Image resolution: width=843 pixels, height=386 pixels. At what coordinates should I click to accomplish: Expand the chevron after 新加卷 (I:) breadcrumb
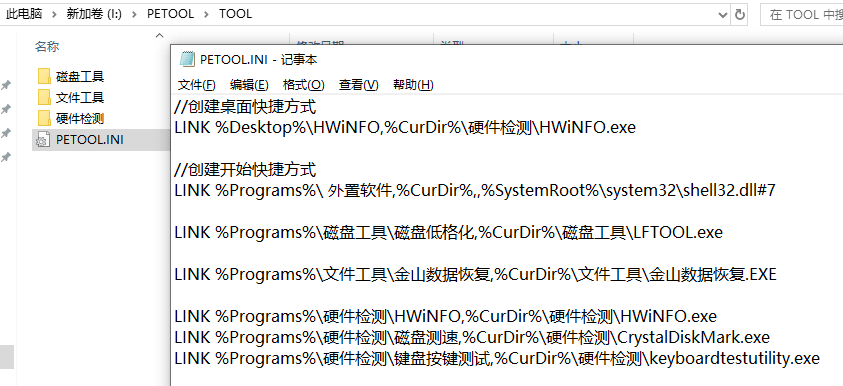[135, 15]
